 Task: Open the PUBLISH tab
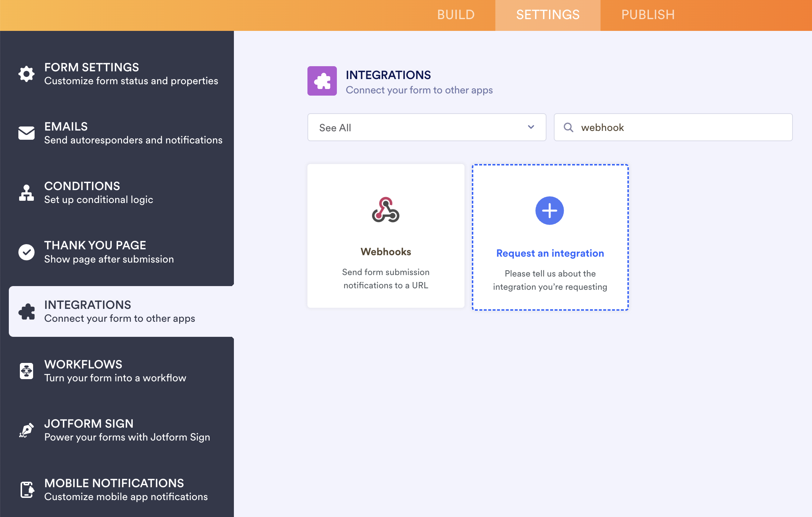648,15
